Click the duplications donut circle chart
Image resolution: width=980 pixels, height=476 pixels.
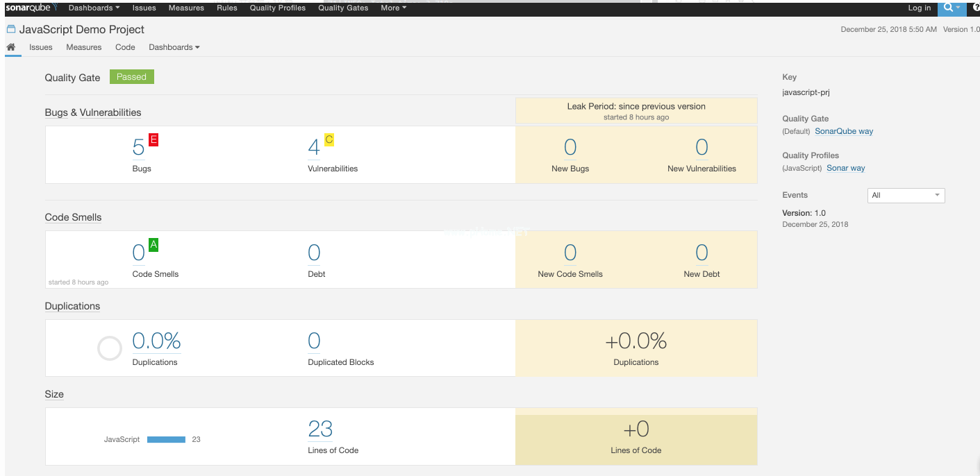[110, 348]
